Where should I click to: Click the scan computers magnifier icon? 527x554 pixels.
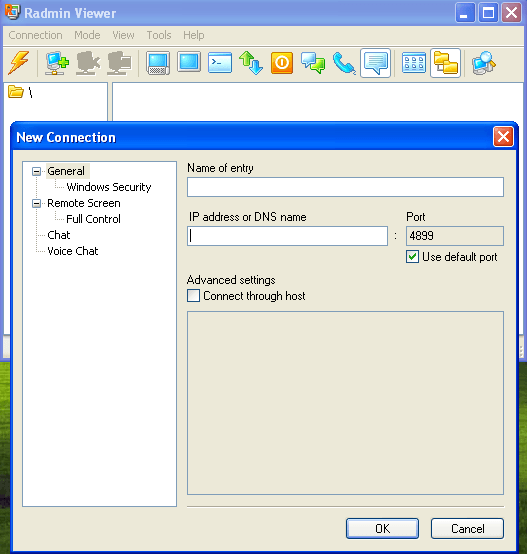[484, 63]
